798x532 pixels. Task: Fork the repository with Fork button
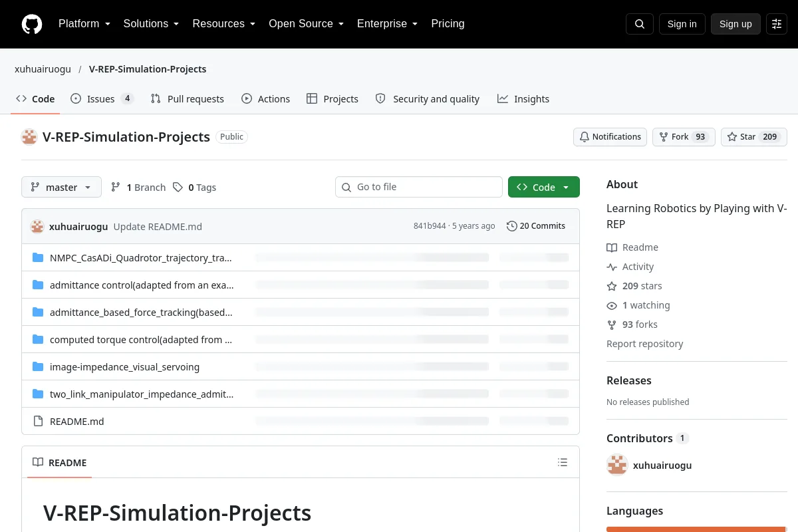683,137
